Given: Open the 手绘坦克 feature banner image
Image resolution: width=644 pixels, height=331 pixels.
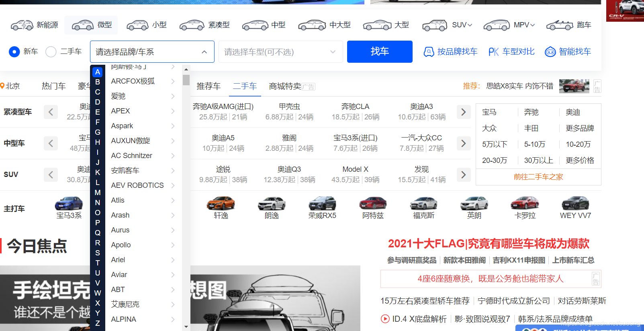Looking at the screenshot, I should pos(180,298).
